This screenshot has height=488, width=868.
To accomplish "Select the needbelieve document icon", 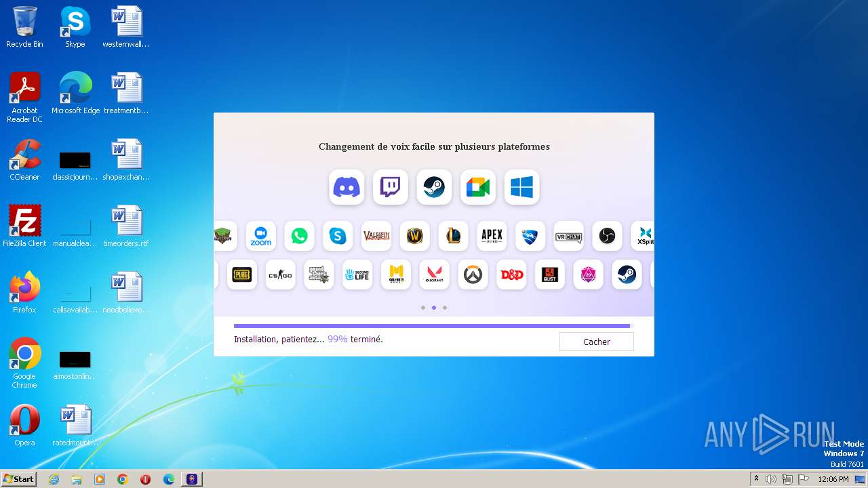I will click(x=126, y=293).
